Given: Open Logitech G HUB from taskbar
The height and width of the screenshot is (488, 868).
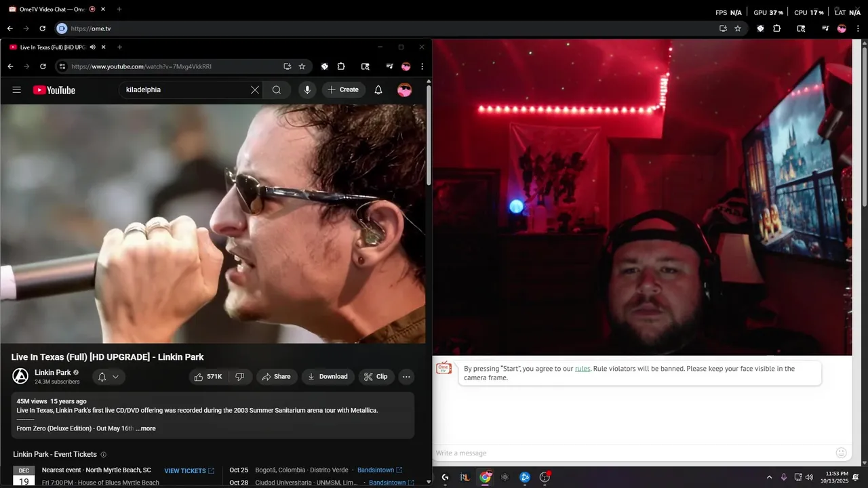Looking at the screenshot, I should [x=445, y=477].
